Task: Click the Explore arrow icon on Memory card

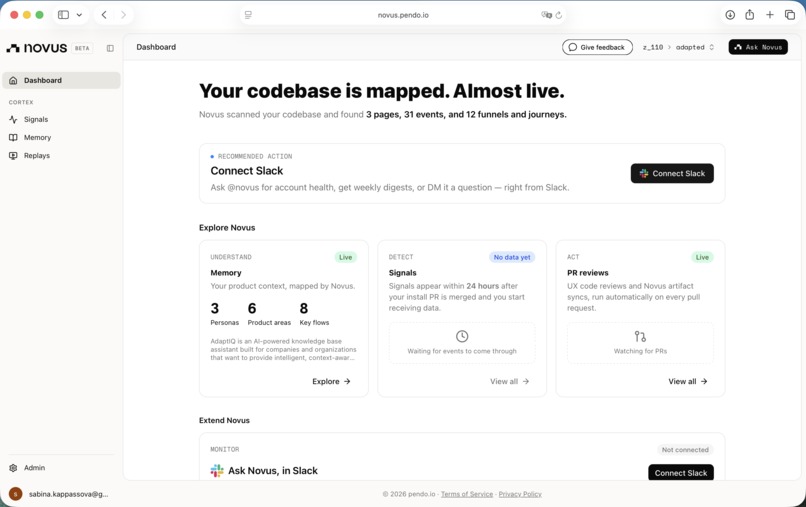Action: 347,381
